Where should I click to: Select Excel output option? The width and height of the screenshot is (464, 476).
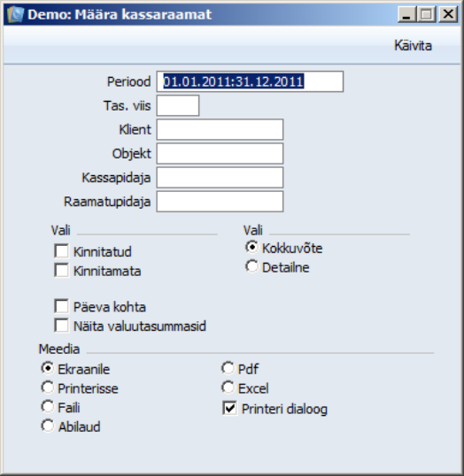coord(228,388)
